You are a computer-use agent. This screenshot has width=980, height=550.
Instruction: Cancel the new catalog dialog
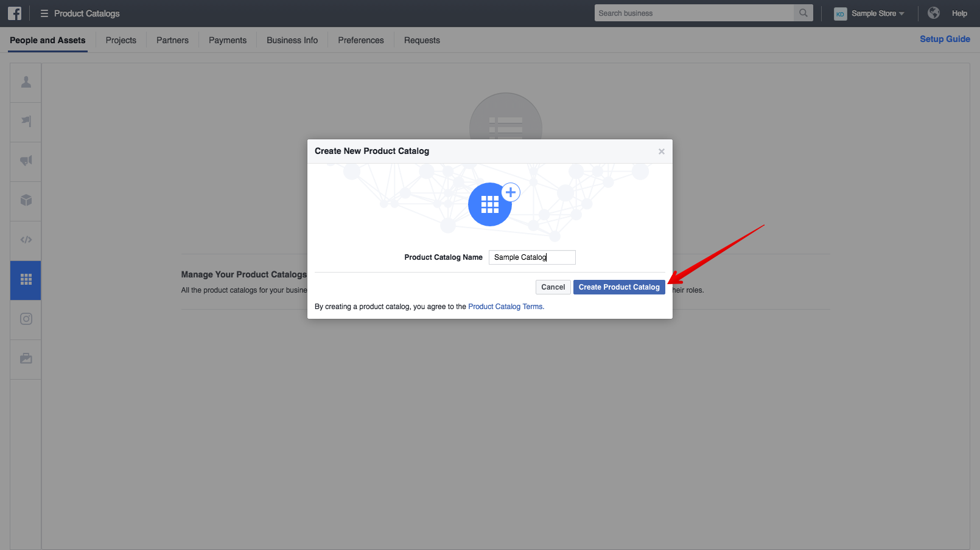553,287
